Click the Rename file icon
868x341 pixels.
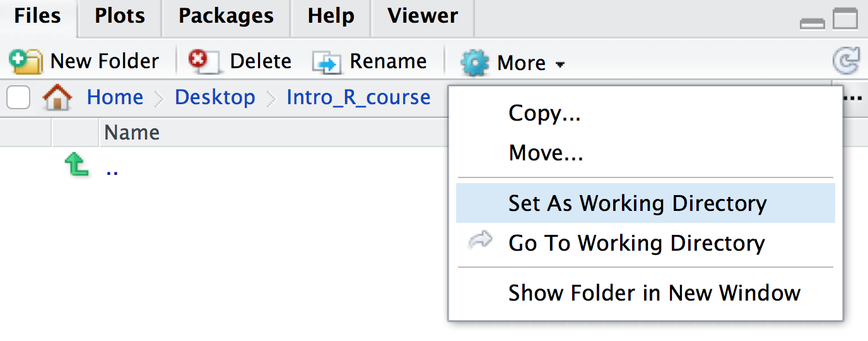(327, 62)
